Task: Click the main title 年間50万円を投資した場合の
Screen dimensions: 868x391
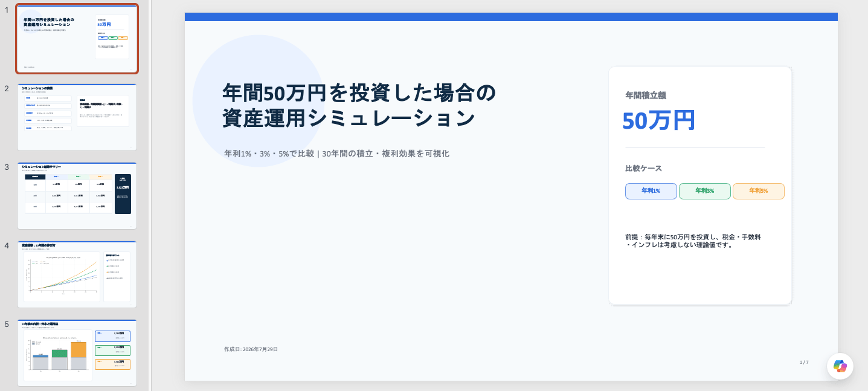Action: 359,92
